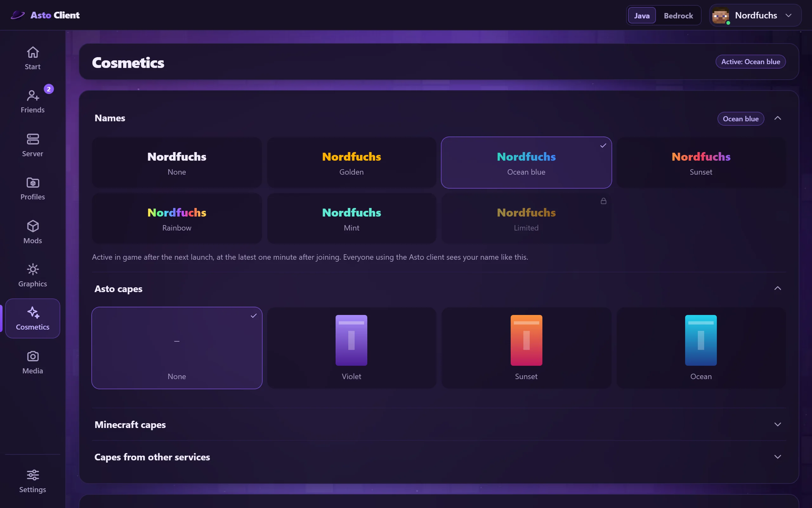The image size is (812, 508).
Task: Collapse the Names section
Action: (x=777, y=118)
